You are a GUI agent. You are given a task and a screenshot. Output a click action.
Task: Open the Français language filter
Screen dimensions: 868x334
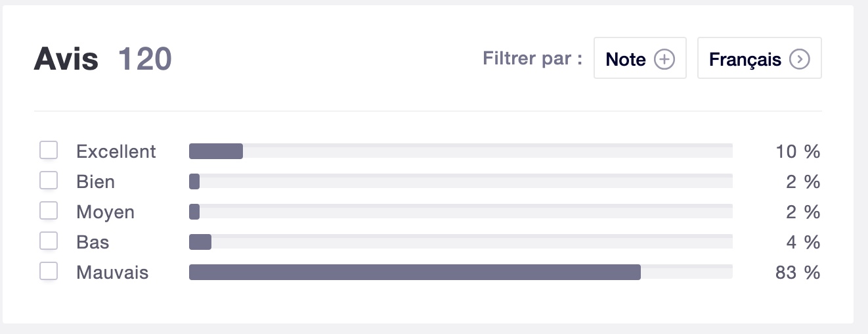(758, 59)
